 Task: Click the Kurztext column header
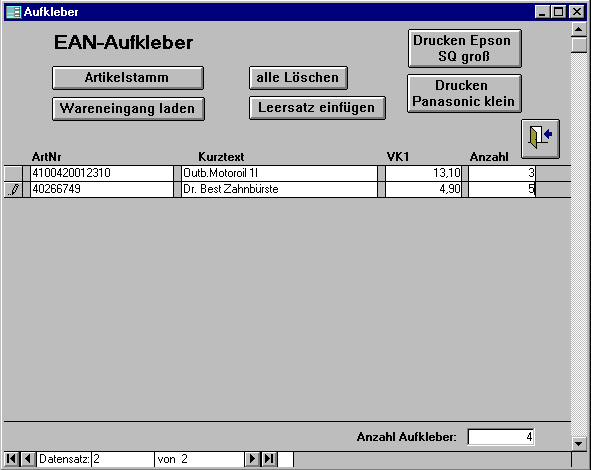pyautogui.click(x=221, y=157)
